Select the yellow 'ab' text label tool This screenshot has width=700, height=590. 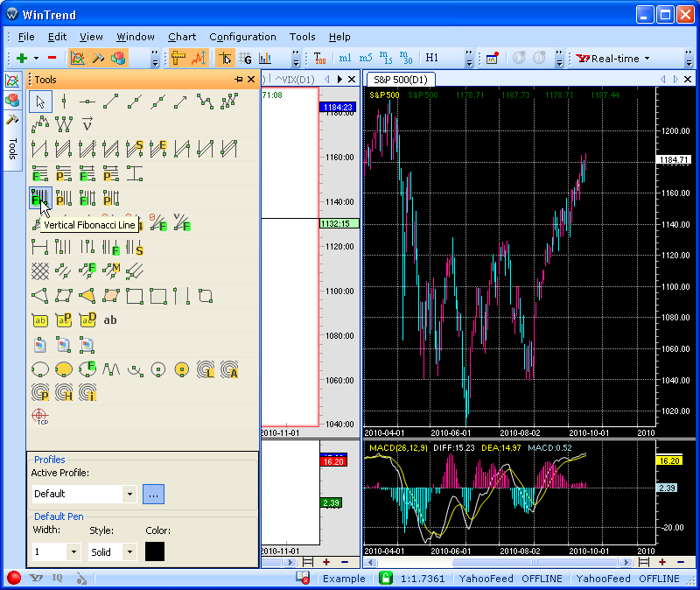click(40, 320)
